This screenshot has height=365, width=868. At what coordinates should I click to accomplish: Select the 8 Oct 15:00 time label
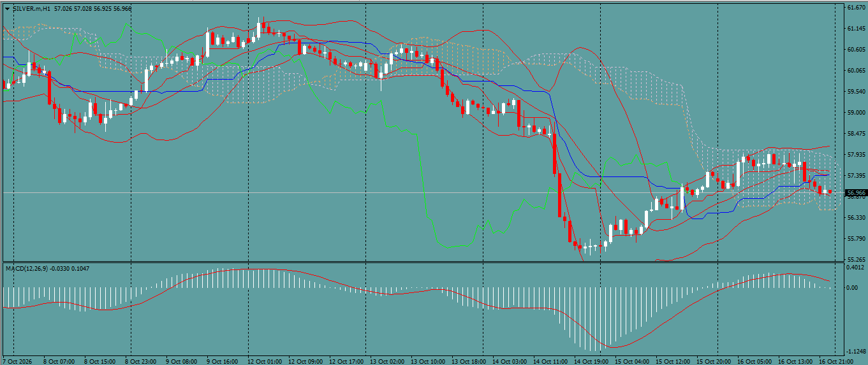coord(100,361)
